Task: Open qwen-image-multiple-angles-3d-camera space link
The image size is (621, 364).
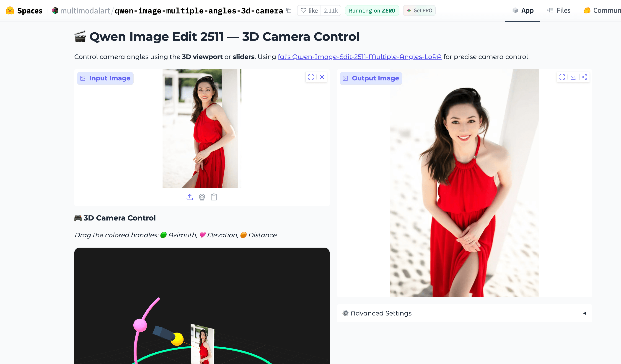Action: pos(199,10)
